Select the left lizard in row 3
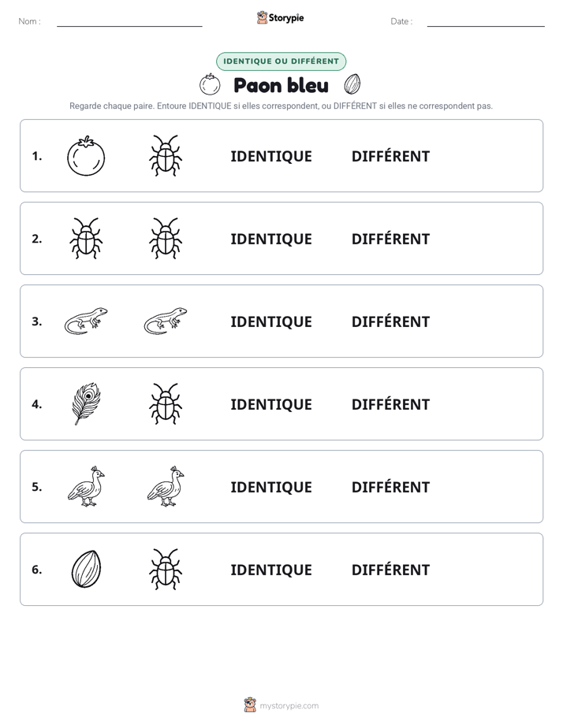The height and width of the screenshot is (728, 563). 86,321
